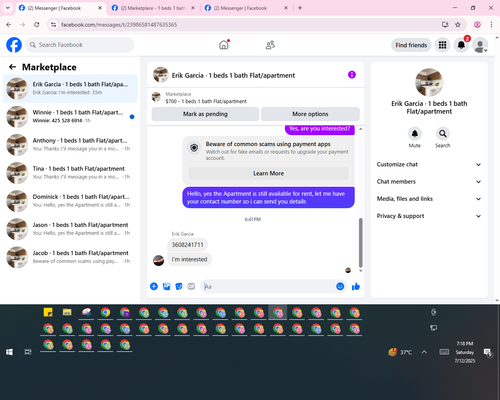
Task: Click the chat message scrollbar thumb
Action: point(360,243)
